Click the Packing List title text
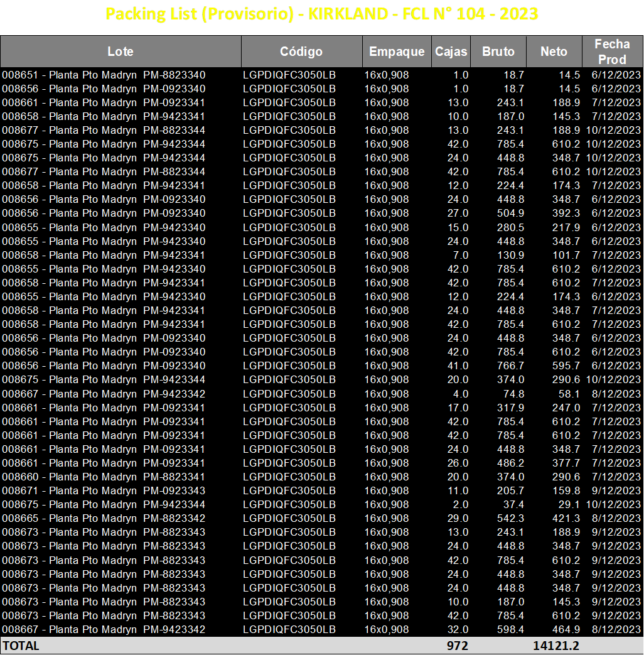The width and height of the screenshot is (644, 655). [321, 14]
